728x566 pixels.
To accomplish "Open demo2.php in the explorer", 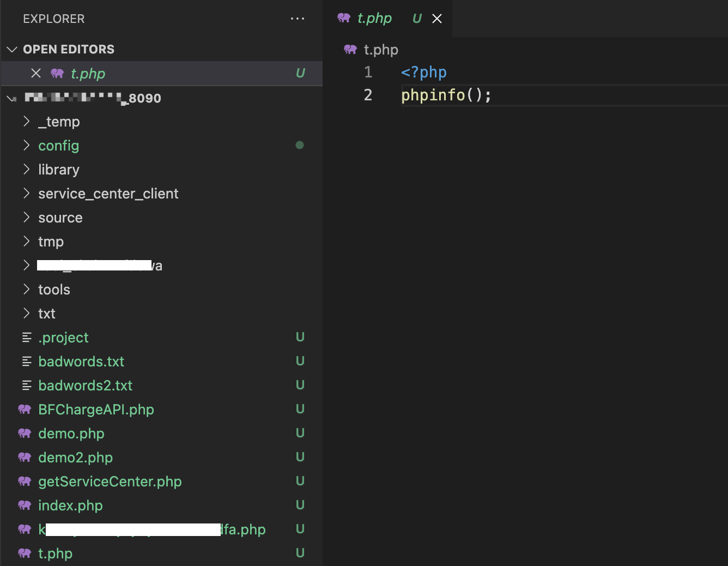I will coord(75,457).
